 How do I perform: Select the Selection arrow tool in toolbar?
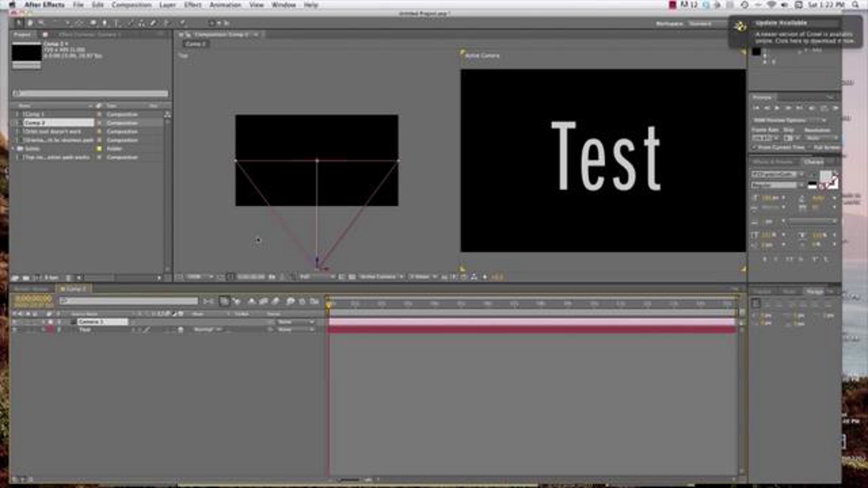(19, 23)
